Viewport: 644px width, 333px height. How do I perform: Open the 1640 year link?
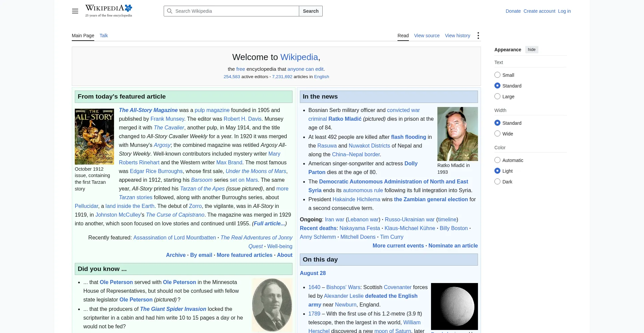(x=314, y=287)
